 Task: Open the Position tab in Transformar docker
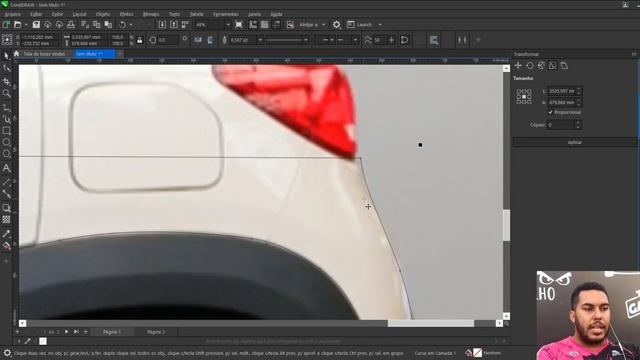click(518, 66)
